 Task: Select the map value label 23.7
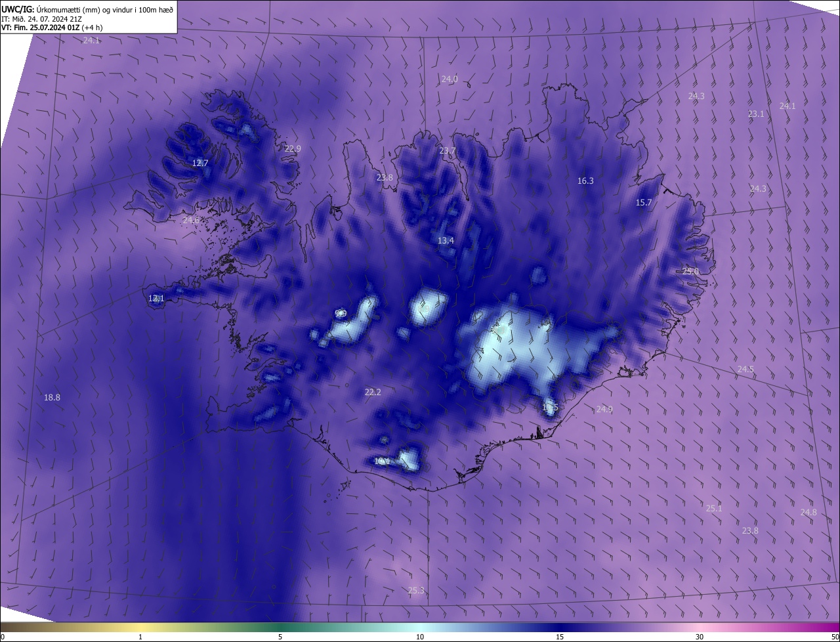click(447, 150)
